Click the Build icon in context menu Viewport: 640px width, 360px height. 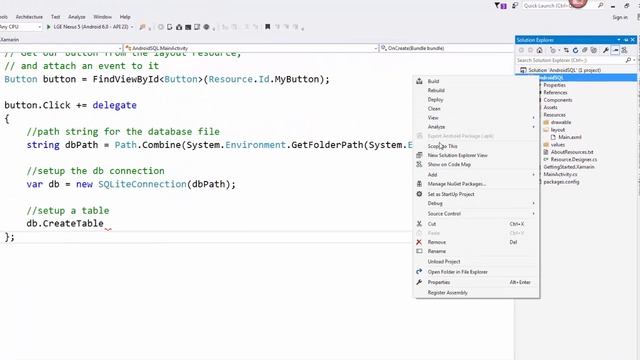tap(419, 81)
